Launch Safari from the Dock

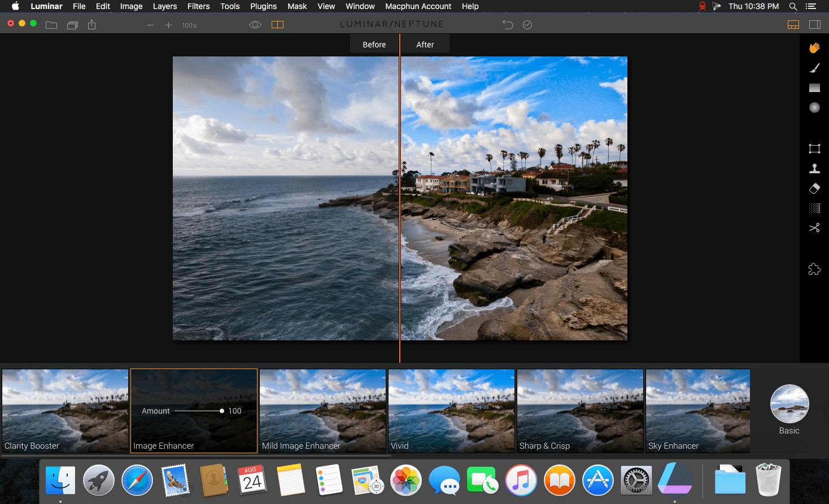137,480
